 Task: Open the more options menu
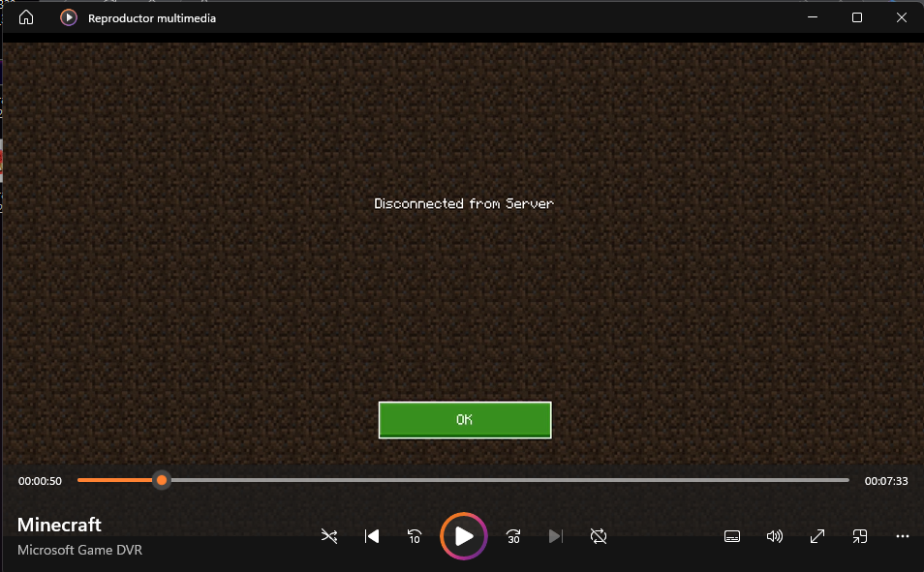[902, 536]
